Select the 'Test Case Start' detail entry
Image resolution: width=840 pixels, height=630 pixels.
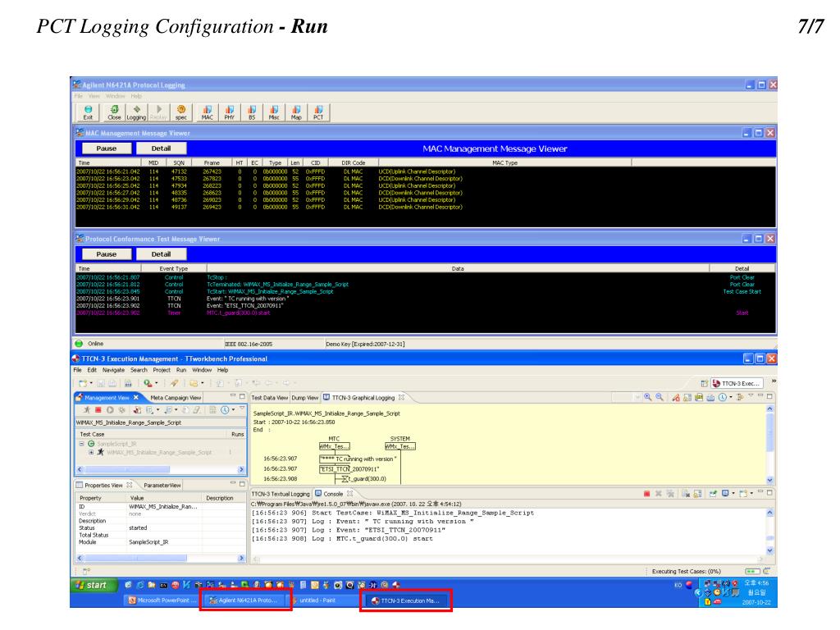click(x=742, y=291)
